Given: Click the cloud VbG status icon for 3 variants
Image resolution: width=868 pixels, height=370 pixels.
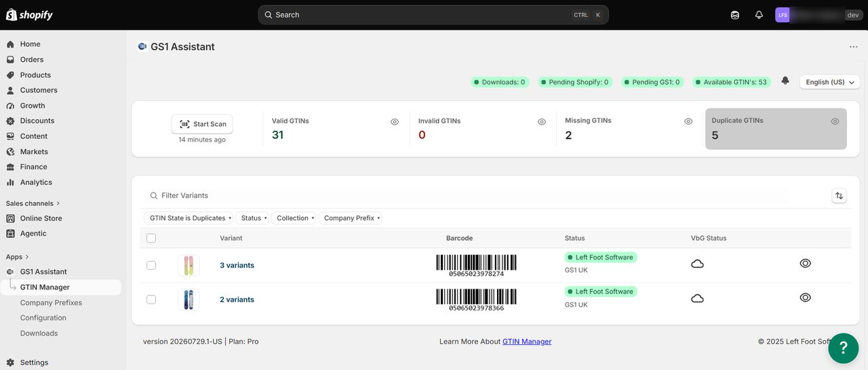Looking at the screenshot, I should pyautogui.click(x=697, y=264).
